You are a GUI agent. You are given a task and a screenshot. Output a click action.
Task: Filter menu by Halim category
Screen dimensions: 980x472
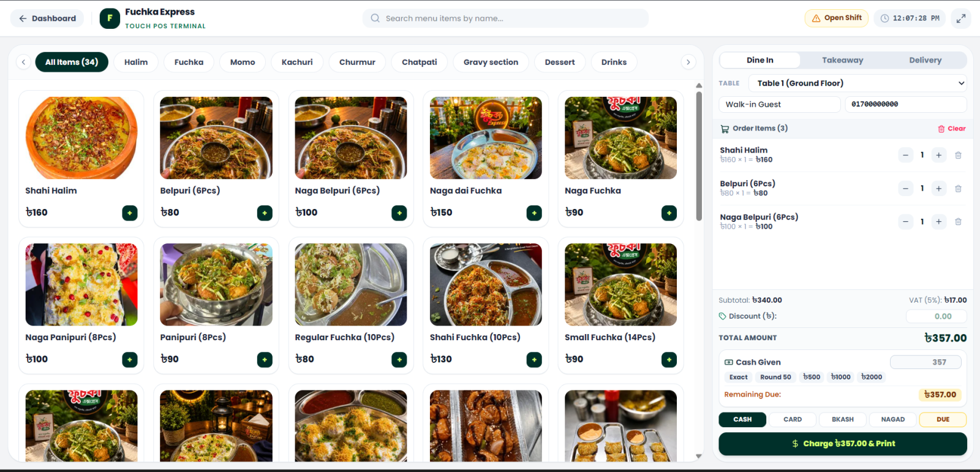[x=136, y=62]
